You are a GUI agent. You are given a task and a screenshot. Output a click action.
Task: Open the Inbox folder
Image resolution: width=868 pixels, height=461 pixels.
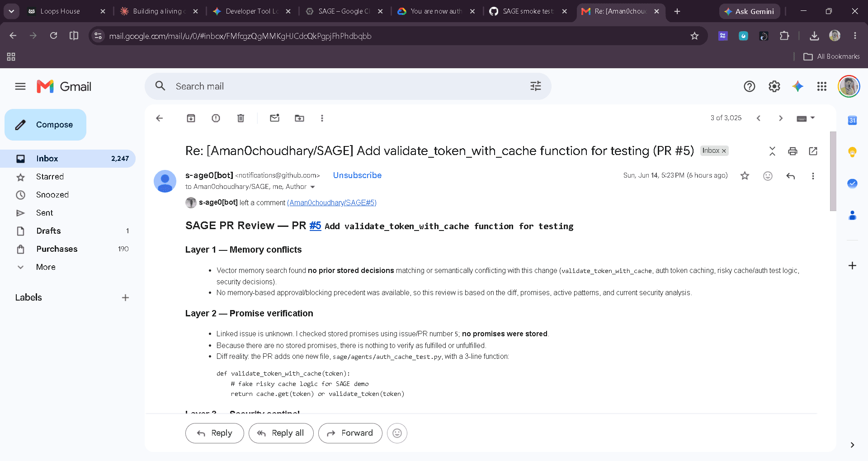coord(68,159)
